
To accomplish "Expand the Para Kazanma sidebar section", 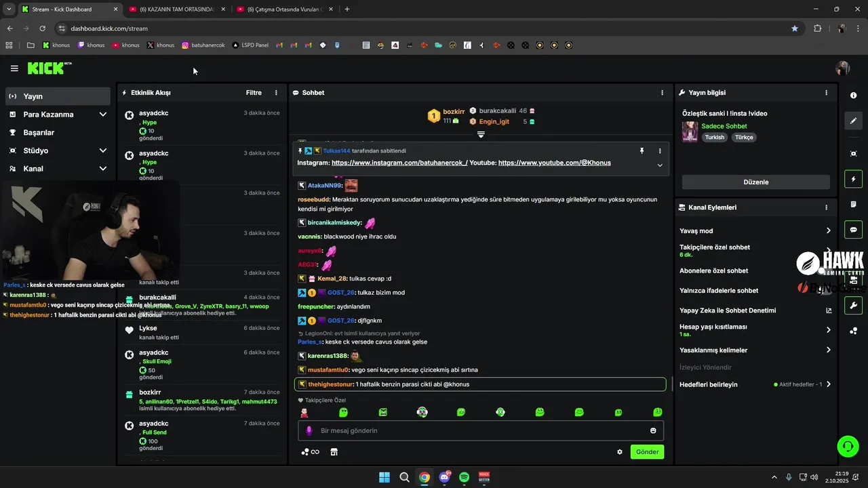I will 103,115.
